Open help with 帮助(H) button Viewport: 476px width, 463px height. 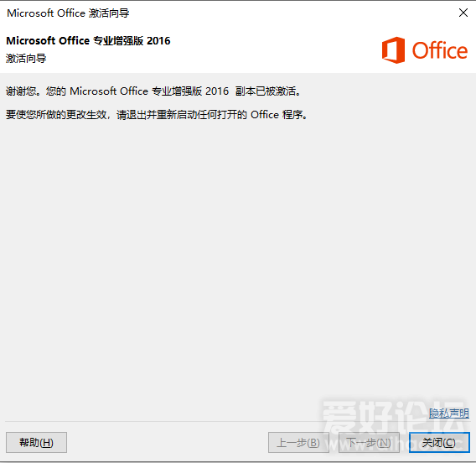[x=36, y=442]
